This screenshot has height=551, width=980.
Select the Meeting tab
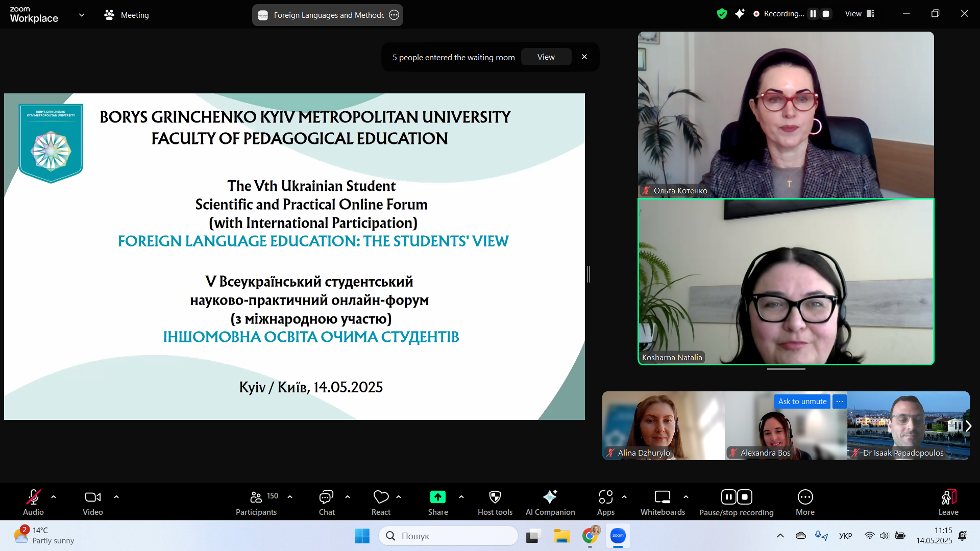pyautogui.click(x=127, y=15)
